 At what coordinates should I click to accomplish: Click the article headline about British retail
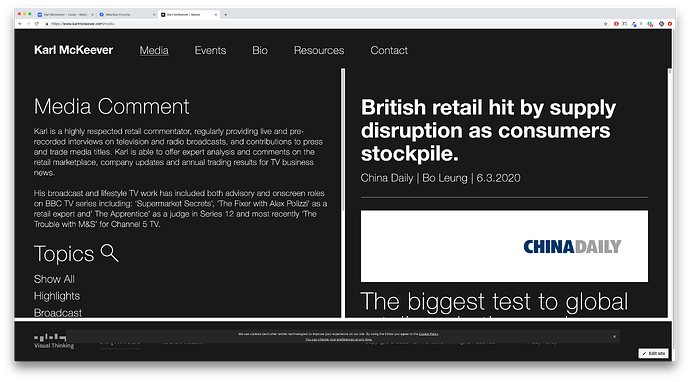[x=488, y=130]
